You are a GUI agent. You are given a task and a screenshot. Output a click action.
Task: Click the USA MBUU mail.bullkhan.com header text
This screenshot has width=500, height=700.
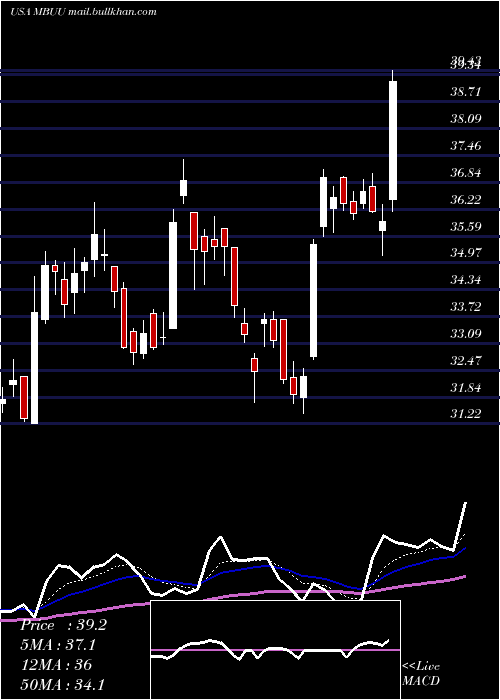83,12
